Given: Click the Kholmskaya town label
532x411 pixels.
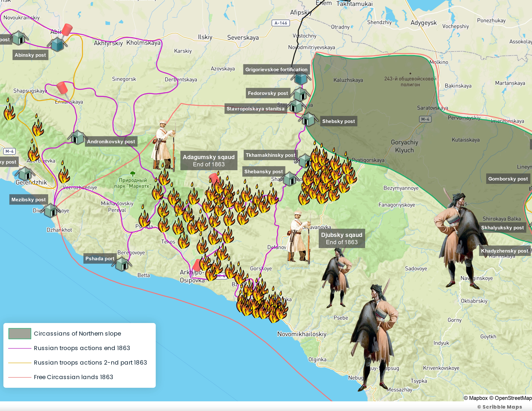Looking at the screenshot, I should tap(143, 43).
